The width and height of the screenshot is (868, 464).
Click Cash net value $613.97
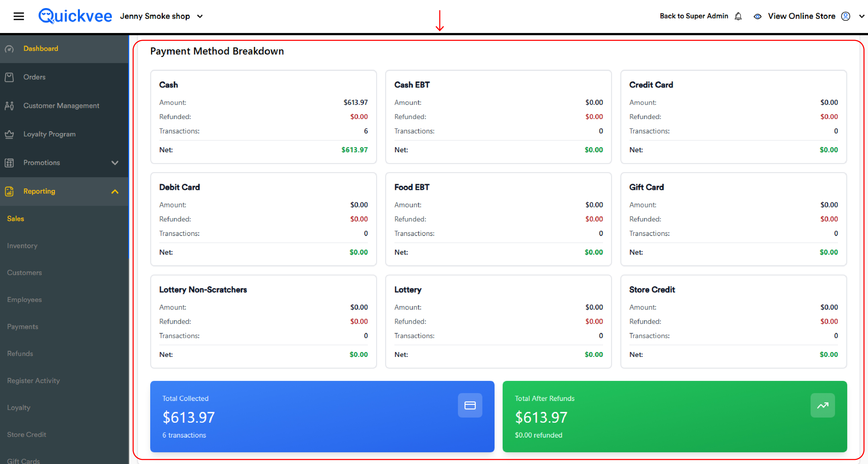[354, 150]
